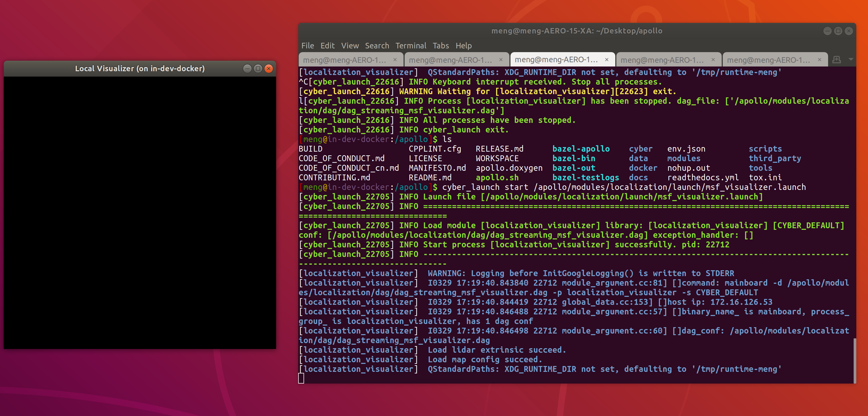
Task: Open the Terminal menu
Action: (411, 46)
